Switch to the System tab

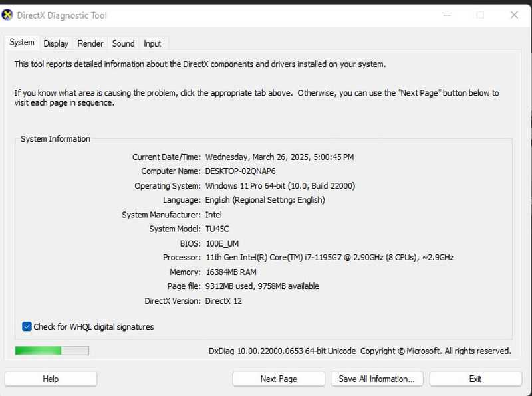[x=22, y=43]
